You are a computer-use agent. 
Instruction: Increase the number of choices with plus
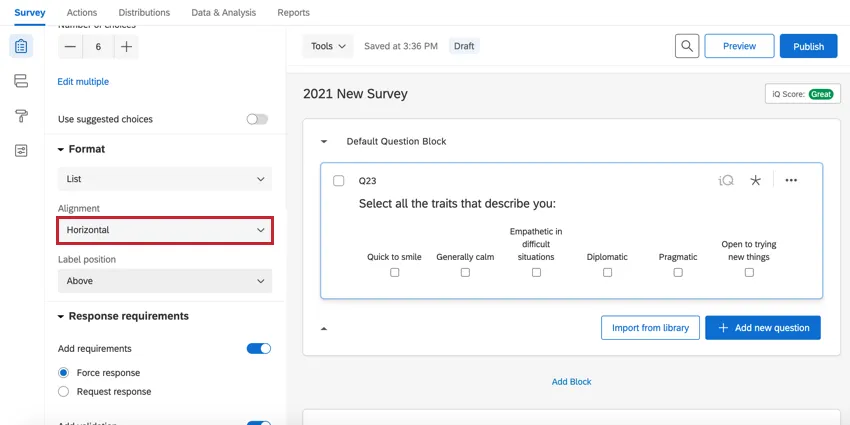(x=126, y=46)
